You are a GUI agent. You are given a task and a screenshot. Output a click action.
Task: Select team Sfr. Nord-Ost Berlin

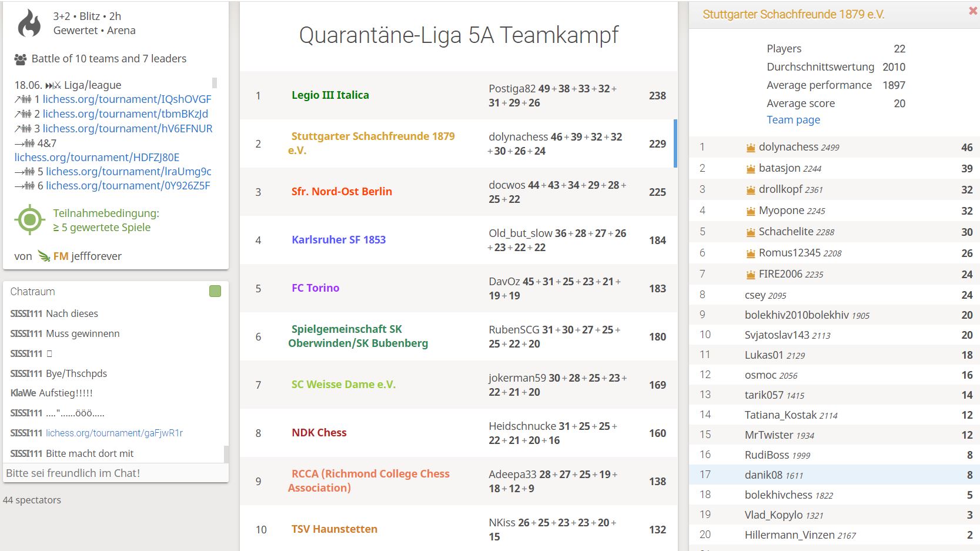point(342,192)
